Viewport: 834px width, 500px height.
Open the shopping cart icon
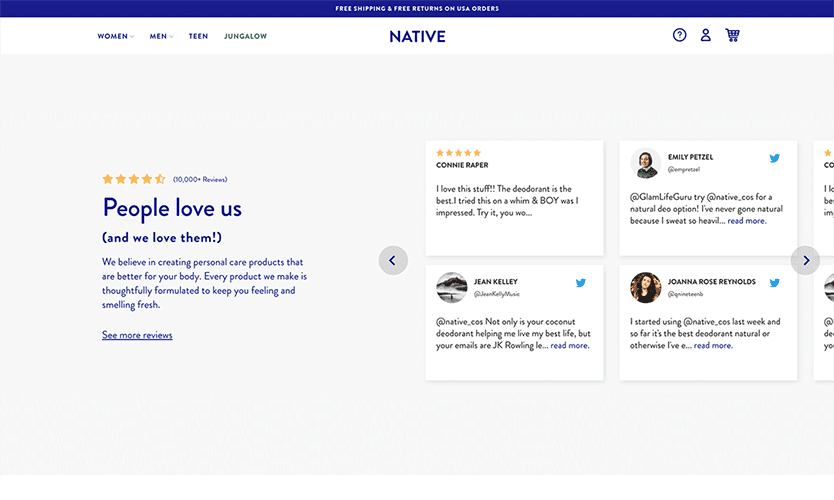(x=732, y=35)
